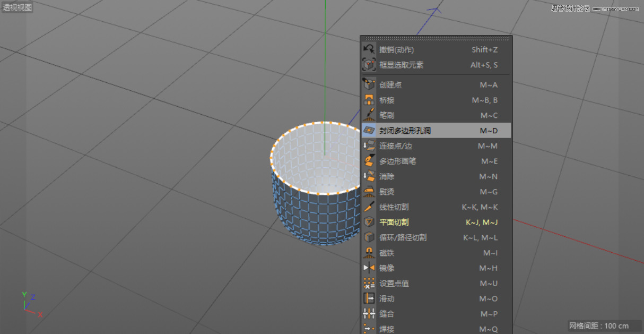
Task: Click the Bridge (桥接) tool icon
Action: pos(369,100)
